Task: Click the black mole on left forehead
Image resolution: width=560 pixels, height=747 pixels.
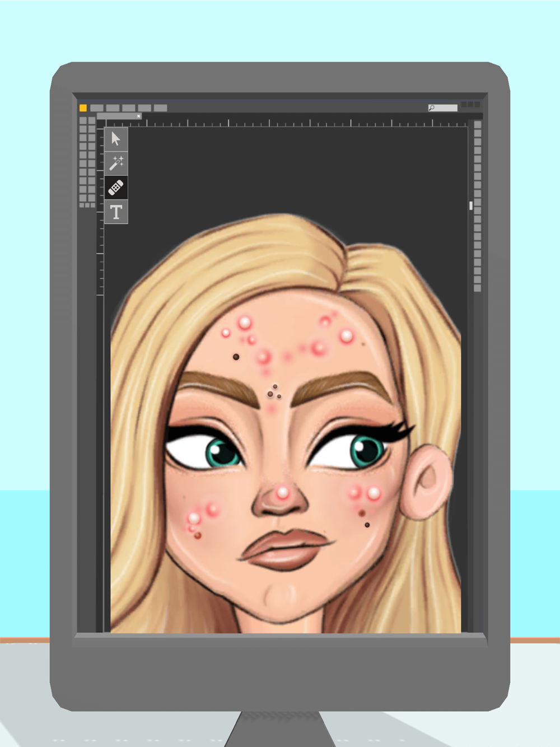Action: [236, 357]
